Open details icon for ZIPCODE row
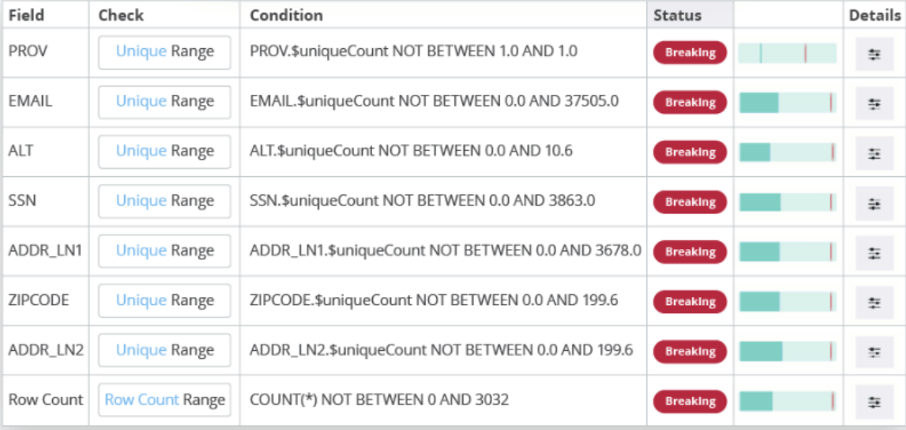906x430 pixels. point(874,301)
